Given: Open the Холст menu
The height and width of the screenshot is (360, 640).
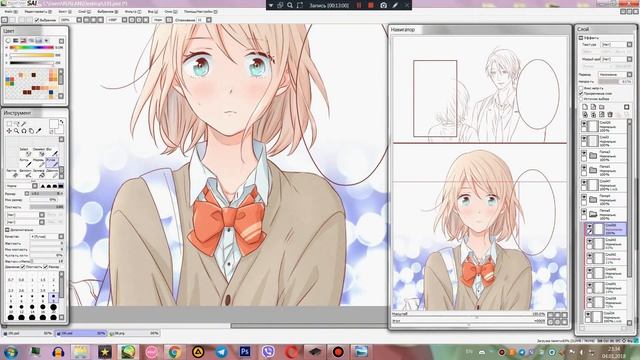Looking at the screenshot, I should pyautogui.click(x=65, y=12).
